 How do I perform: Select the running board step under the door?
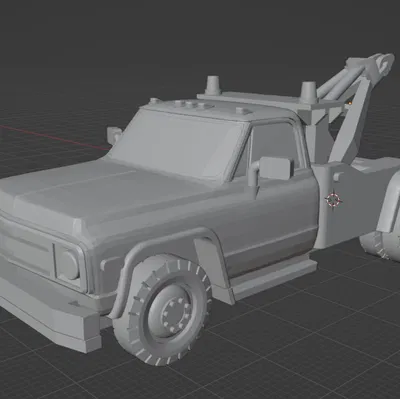(273, 276)
